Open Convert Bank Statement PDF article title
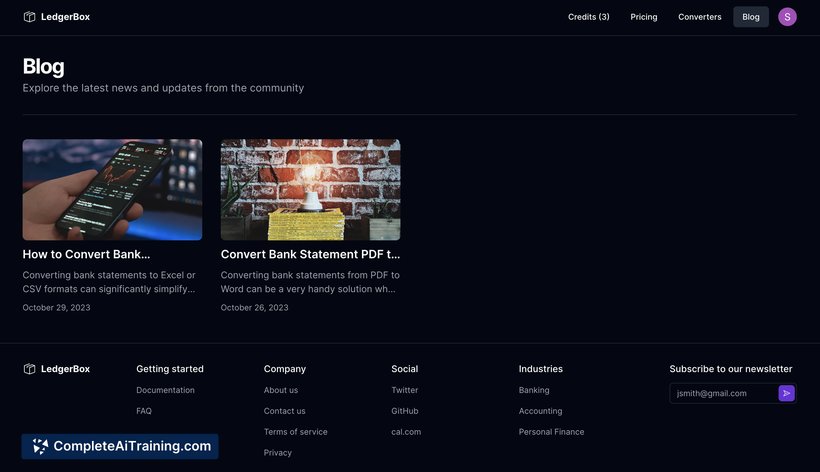The height and width of the screenshot is (472, 820). (310, 255)
